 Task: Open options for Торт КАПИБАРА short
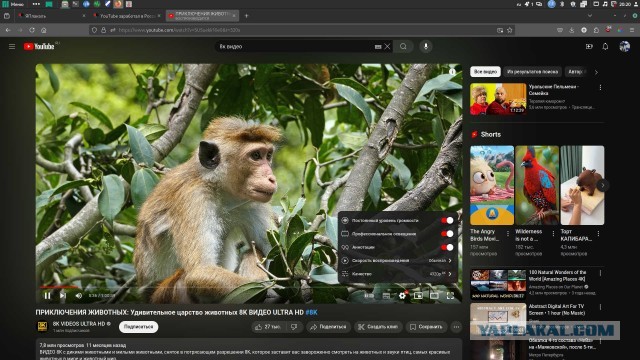[598, 234]
